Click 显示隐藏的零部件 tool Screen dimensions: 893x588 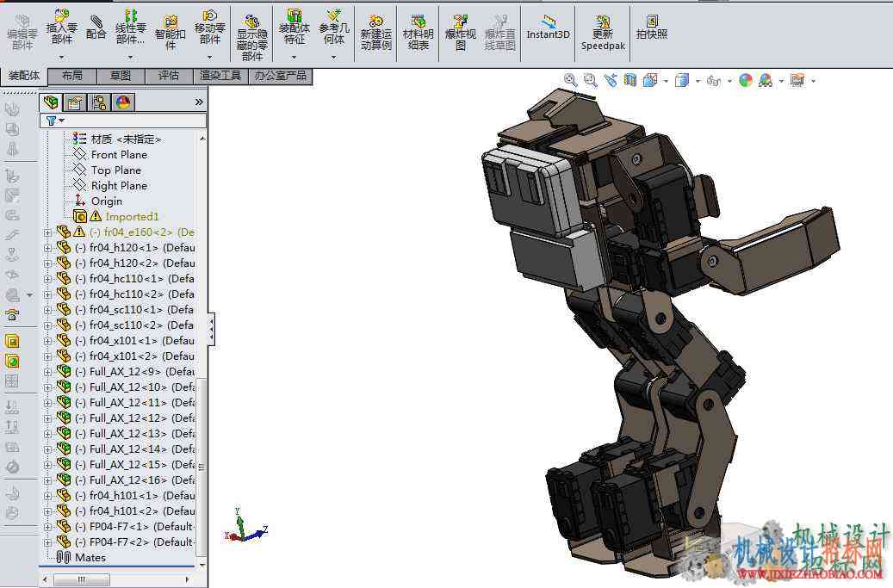coord(251,38)
